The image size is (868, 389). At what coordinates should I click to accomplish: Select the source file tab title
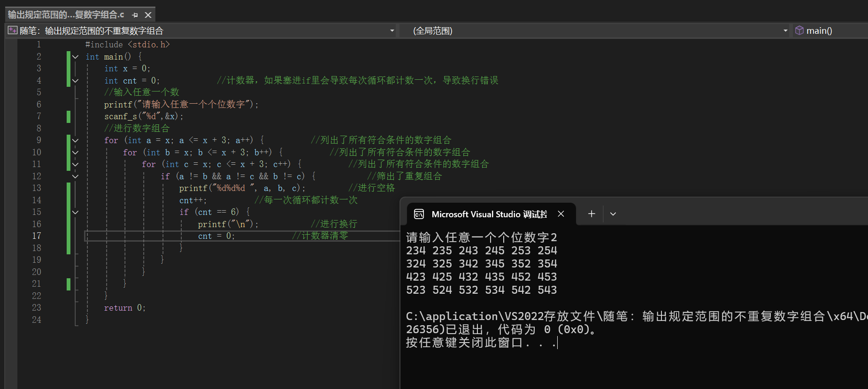click(x=66, y=15)
